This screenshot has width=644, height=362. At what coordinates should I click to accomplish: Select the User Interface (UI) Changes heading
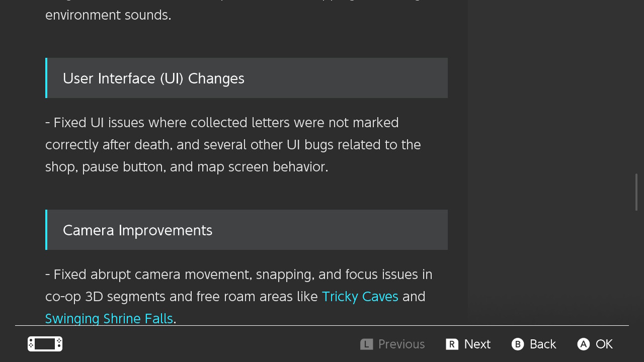coord(153,78)
